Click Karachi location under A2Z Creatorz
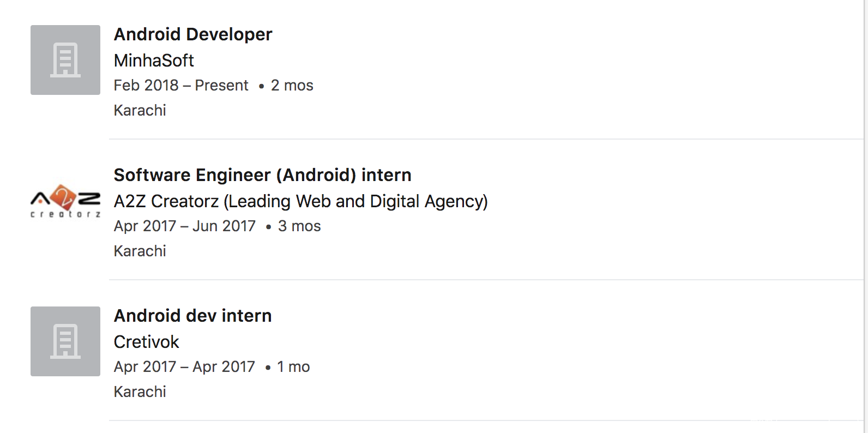Screen dimensions: 868x433 click(140, 251)
